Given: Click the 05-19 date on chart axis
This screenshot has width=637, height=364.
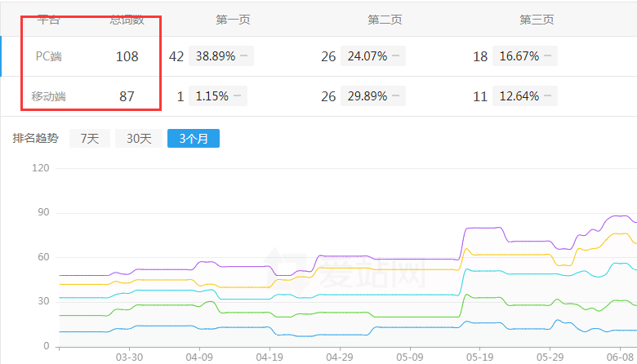Looking at the screenshot, I should point(480,357).
